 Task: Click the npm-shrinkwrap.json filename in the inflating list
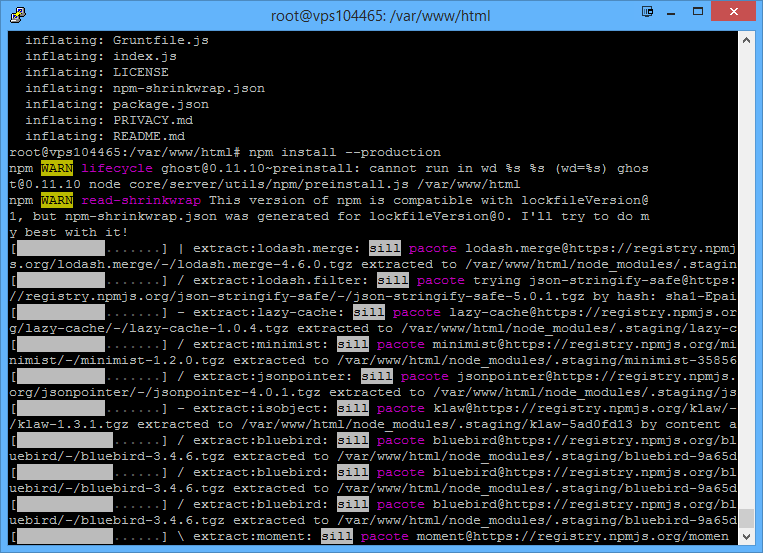[x=188, y=88]
